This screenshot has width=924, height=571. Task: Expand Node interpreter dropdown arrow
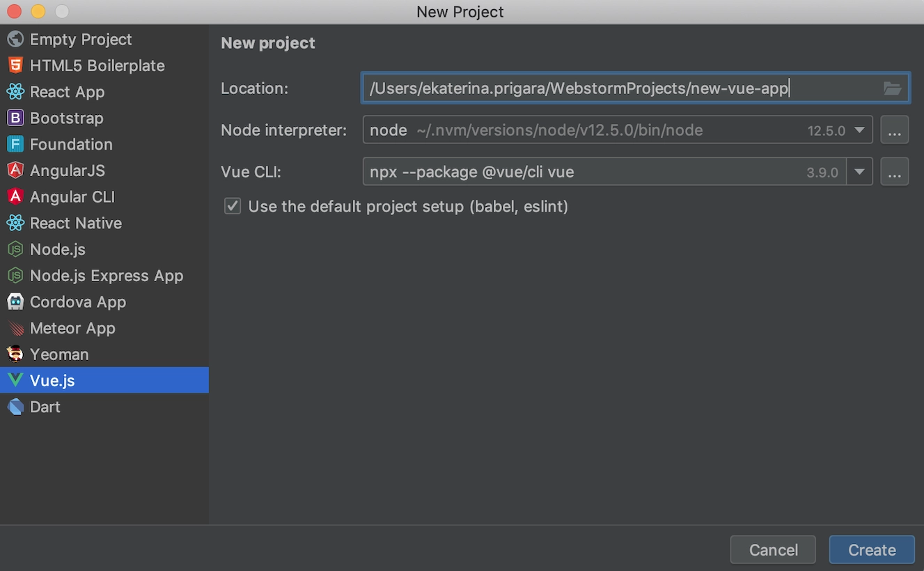(860, 130)
